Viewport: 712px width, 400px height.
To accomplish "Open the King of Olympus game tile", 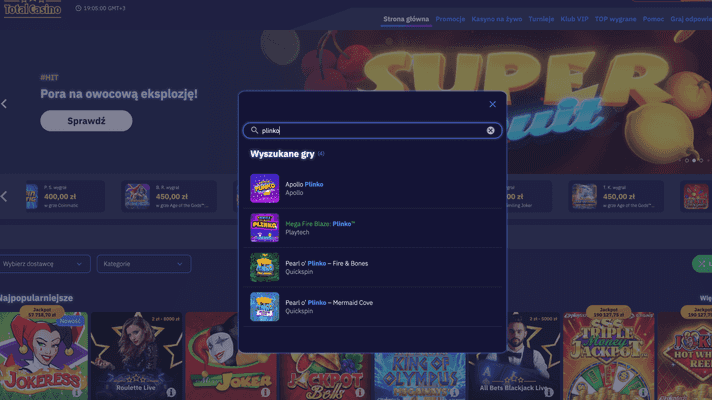I will [420, 377].
